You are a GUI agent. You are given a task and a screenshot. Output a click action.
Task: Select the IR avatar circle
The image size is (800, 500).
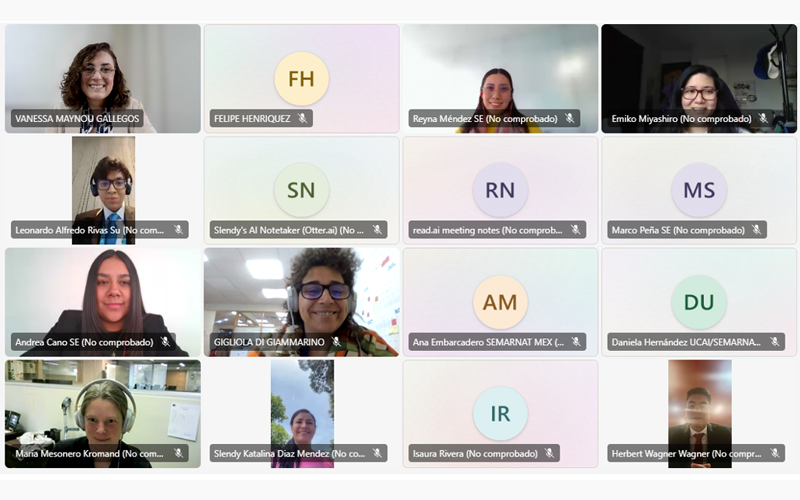tap(500, 414)
